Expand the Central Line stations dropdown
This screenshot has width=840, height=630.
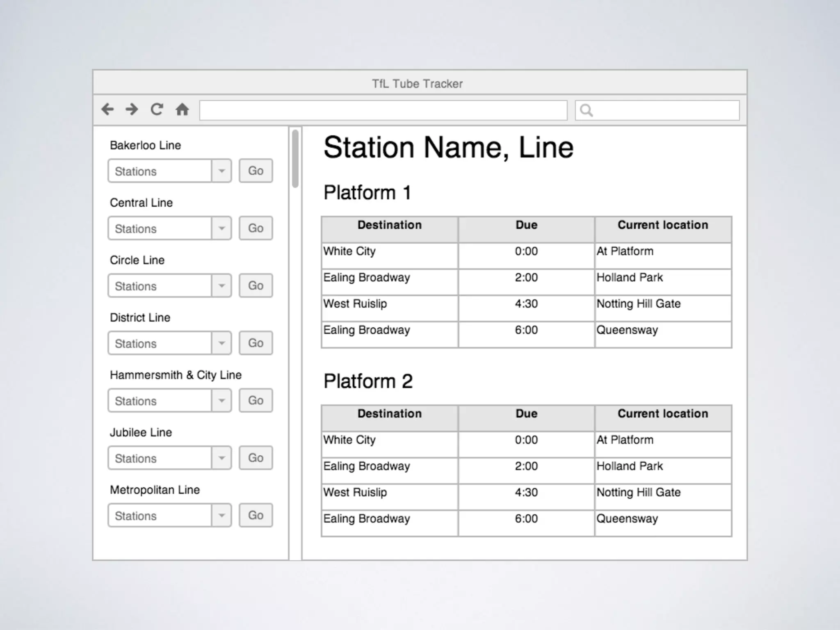click(221, 228)
